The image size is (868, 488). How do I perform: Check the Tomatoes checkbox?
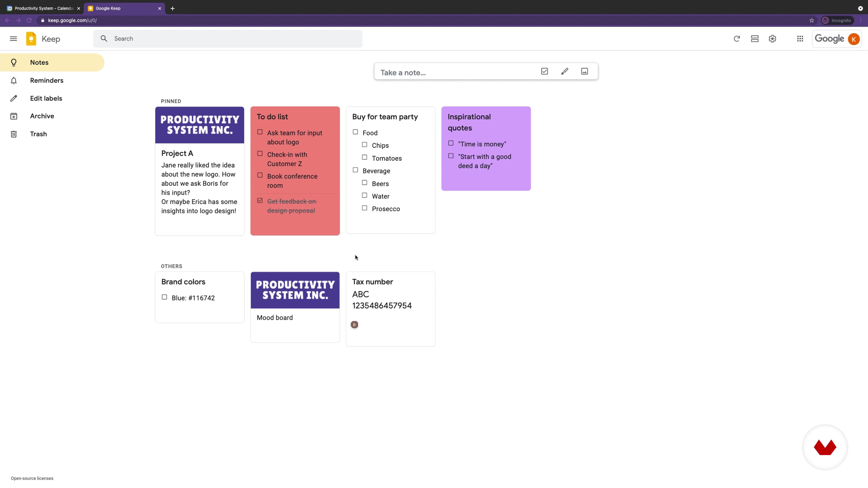coord(365,157)
